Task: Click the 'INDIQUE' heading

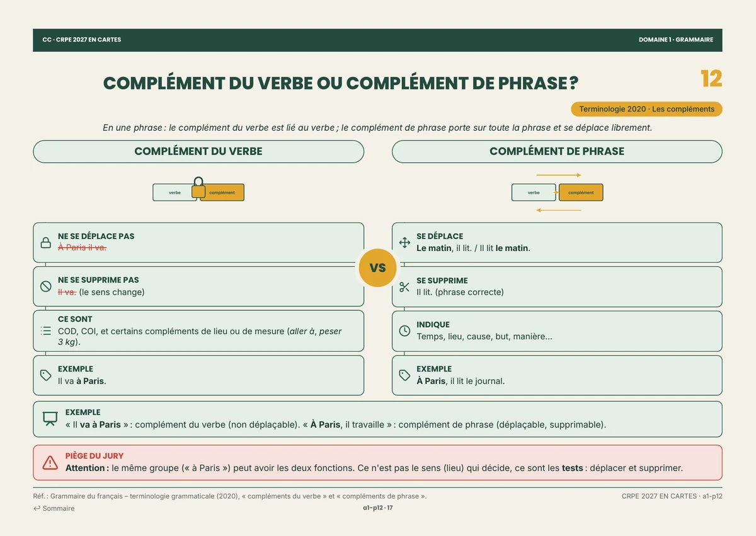Action: tap(433, 325)
